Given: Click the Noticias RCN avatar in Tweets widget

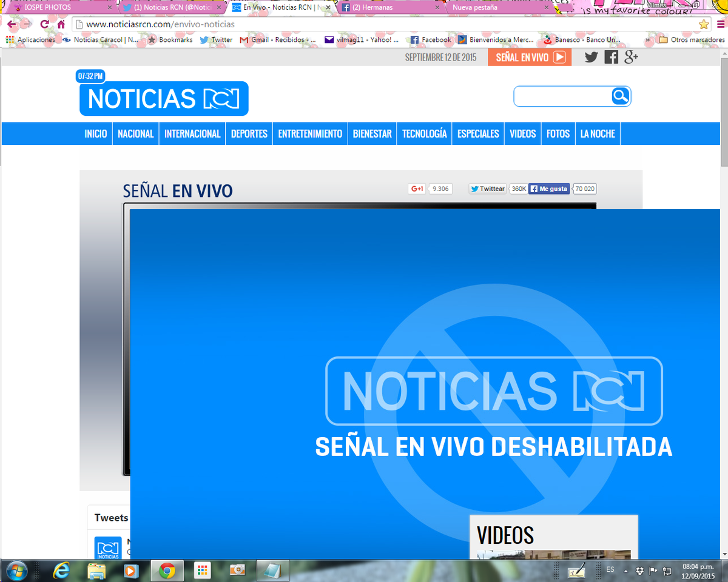Looking at the screenshot, I should (x=108, y=548).
